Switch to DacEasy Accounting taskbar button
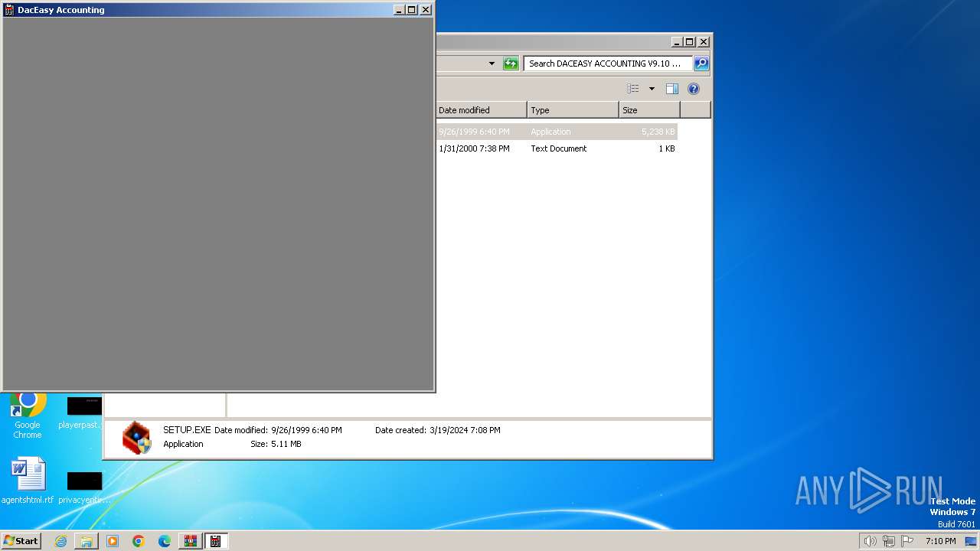The height and width of the screenshot is (551, 980). tap(216, 541)
